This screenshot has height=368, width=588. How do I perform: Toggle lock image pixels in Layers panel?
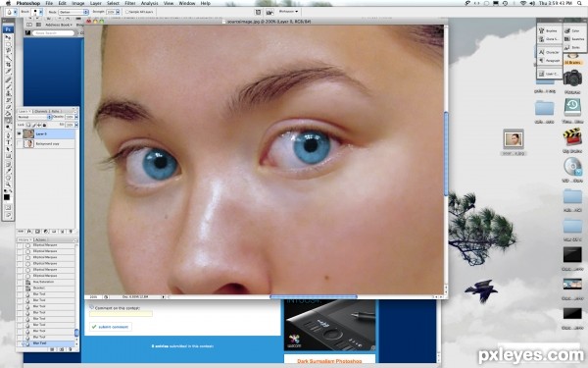[34, 125]
